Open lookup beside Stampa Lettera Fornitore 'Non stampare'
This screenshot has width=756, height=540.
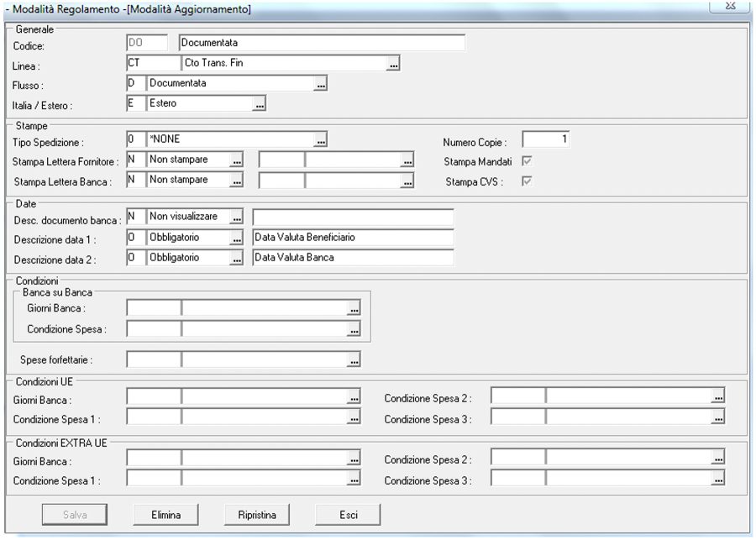click(237, 160)
